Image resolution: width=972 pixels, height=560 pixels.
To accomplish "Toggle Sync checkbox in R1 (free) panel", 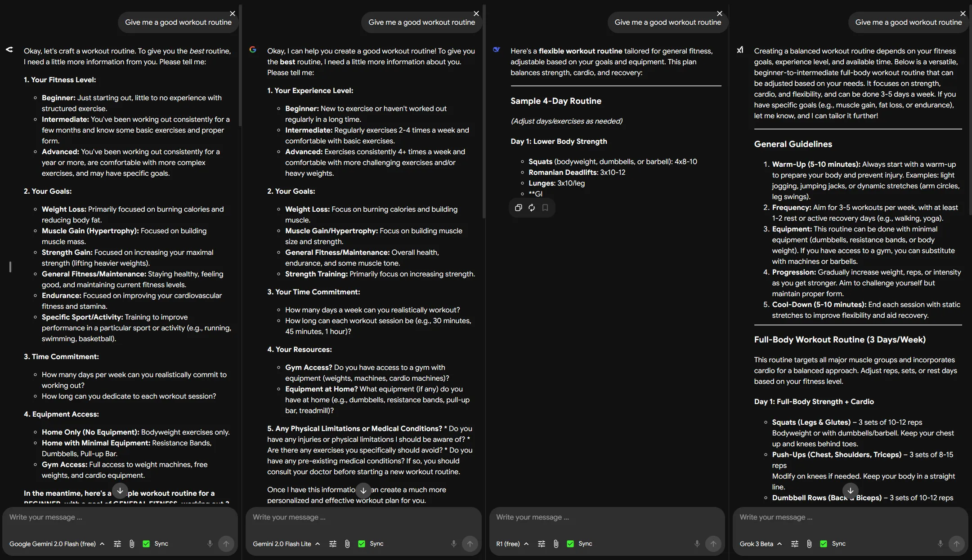I will tap(570, 544).
